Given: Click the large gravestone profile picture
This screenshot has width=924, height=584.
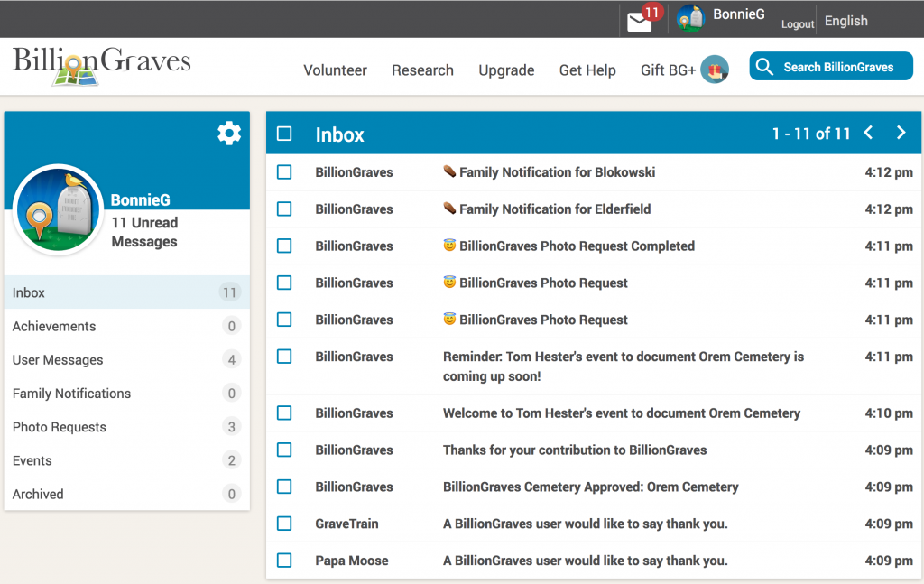Looking at the screenshot, I should (x=59, y=209).
